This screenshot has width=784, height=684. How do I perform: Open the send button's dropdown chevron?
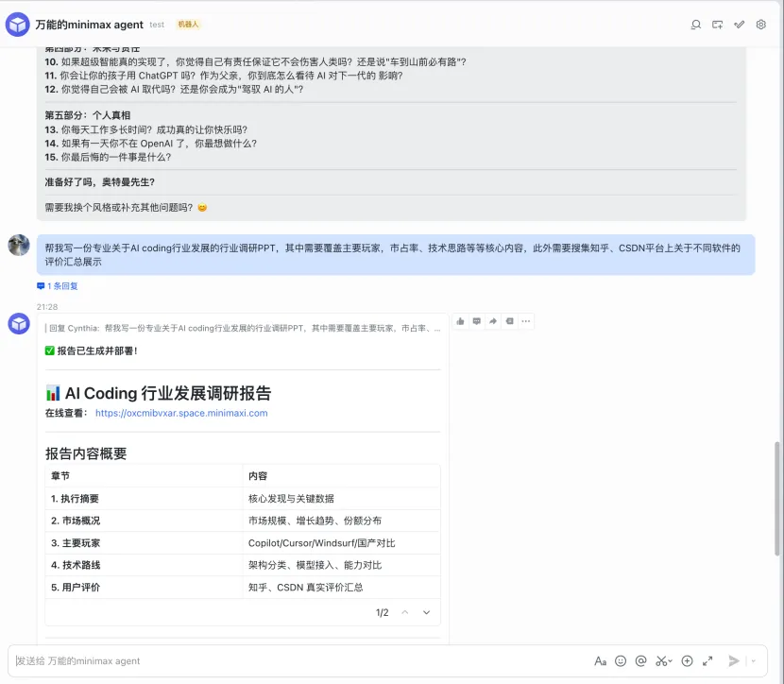753,660
